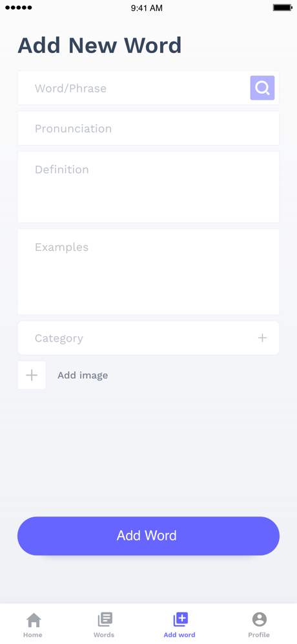297x644 pixels.
Task: Submit with the Add Word button
Action: 148,535
